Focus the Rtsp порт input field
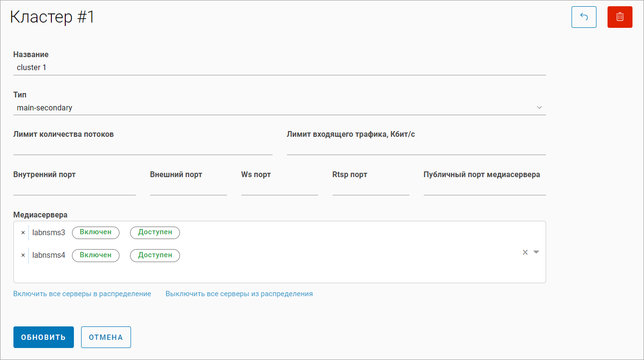This screenshot has height=360, width=644. coord(370,188)
